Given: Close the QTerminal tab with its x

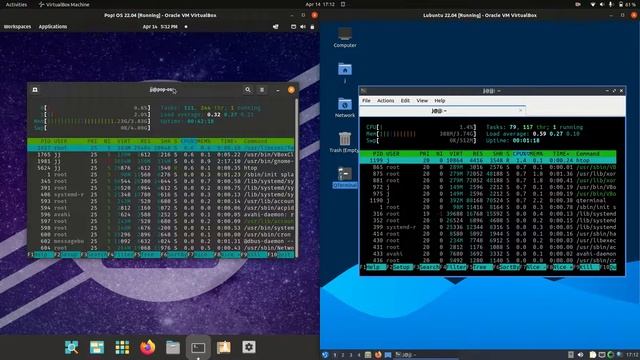Looking at the screenshot, I should click(520, 111).
